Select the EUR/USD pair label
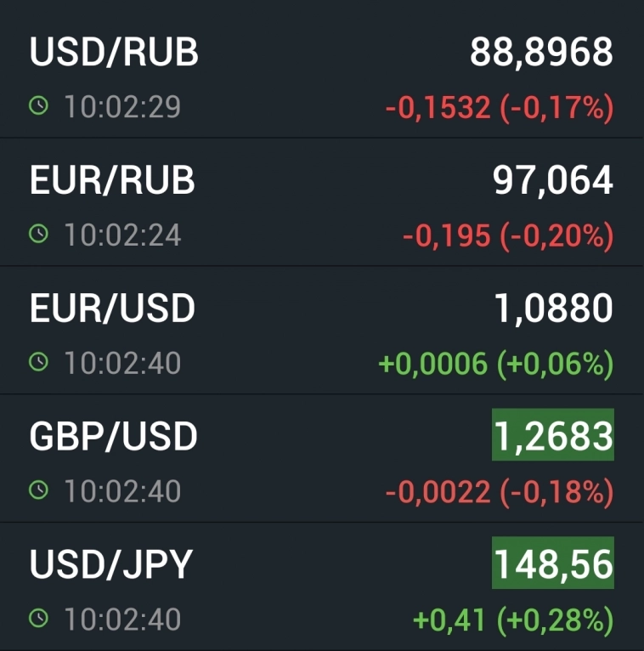 [112, 309]
